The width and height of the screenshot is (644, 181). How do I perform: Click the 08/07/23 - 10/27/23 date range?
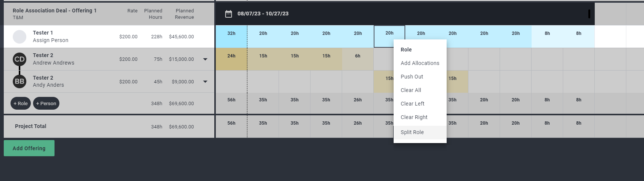click(263, 14)
